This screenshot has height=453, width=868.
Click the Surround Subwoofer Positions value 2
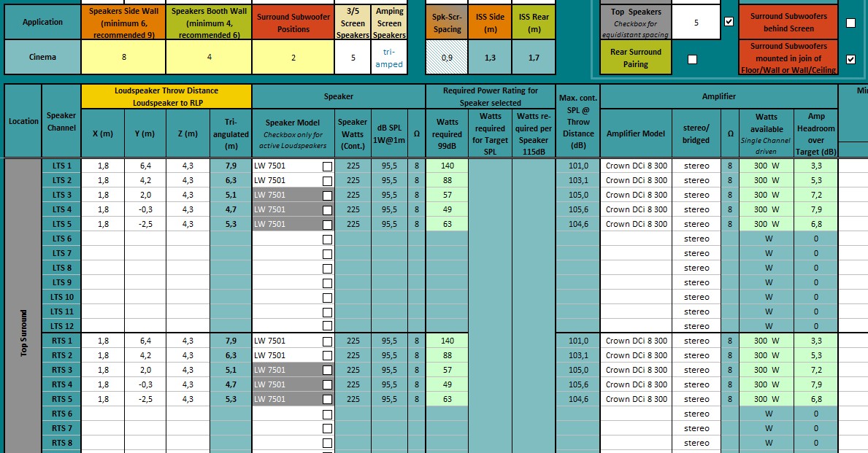(293, 58)
